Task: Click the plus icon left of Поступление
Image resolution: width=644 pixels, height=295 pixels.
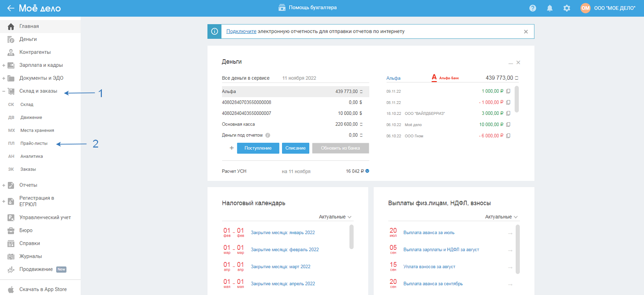Action: pos(232,148)
